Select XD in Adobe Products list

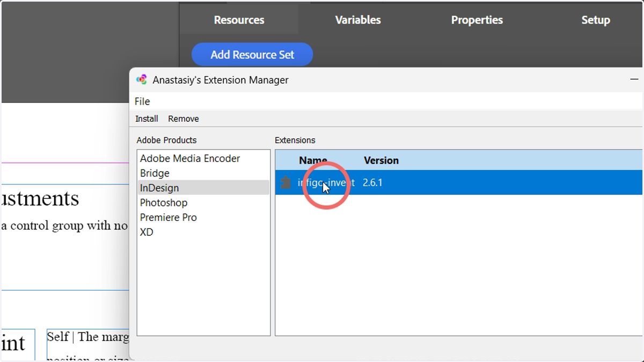(203, 232)
